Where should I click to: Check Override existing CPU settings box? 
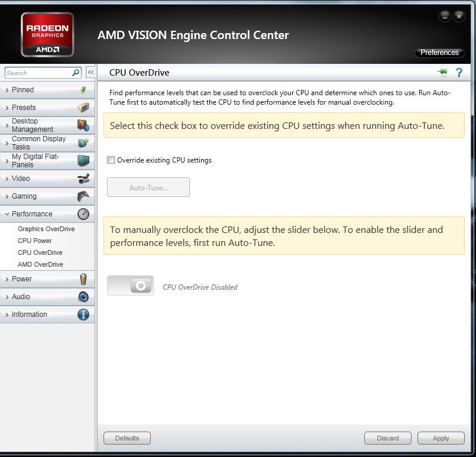(x=111, y=160)
